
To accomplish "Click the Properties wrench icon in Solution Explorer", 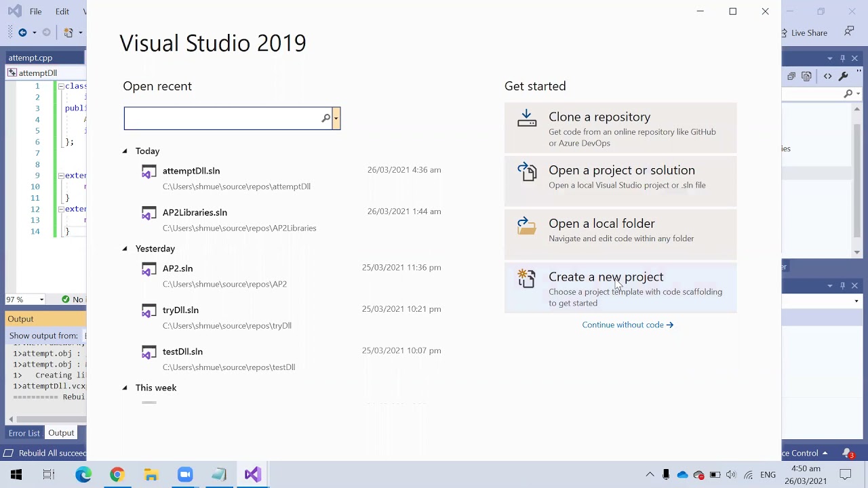I will pyautogui.click(x=844, y=77).
